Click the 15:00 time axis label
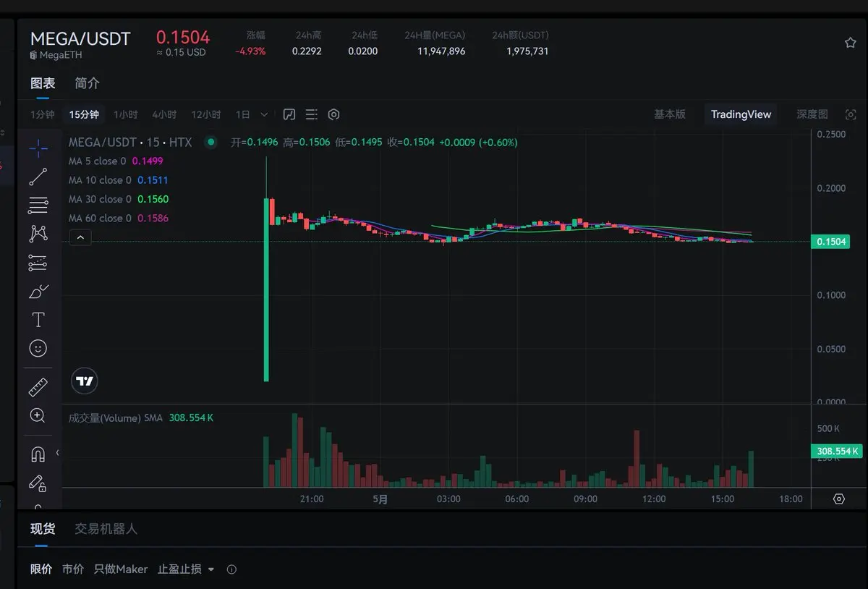 723,499
